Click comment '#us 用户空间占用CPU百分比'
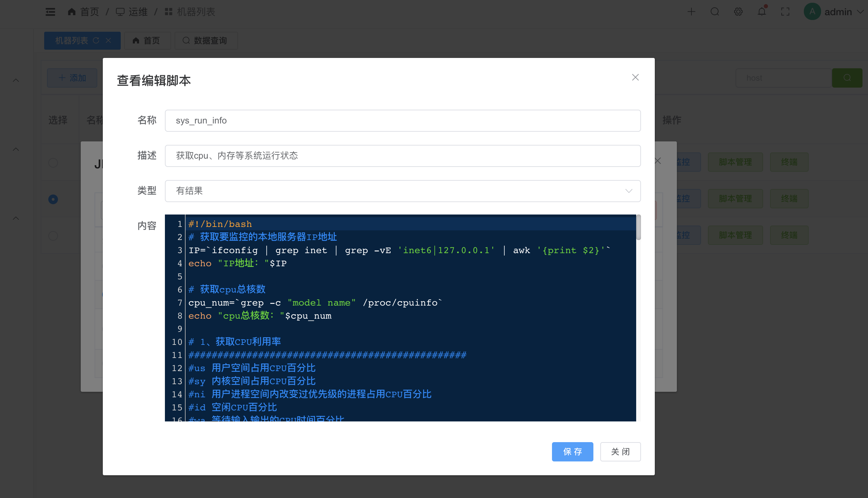This screenshot has height=498, width=868. 252,368
